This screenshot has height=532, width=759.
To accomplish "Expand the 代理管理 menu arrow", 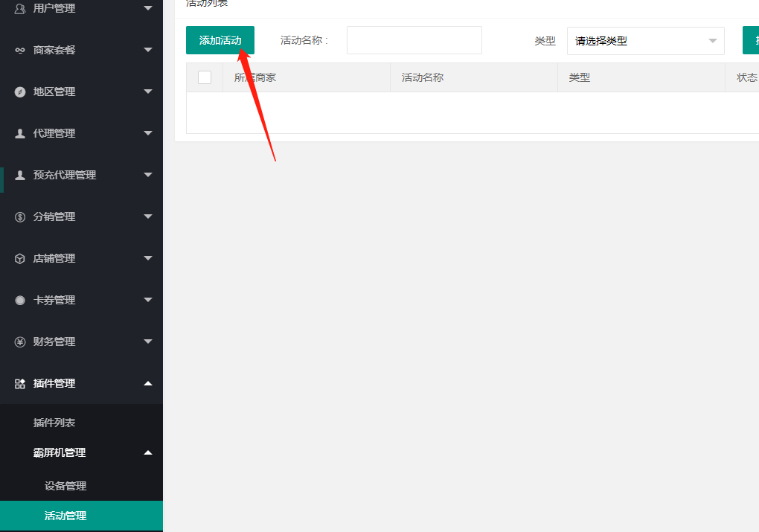I will tap(148, 132).
